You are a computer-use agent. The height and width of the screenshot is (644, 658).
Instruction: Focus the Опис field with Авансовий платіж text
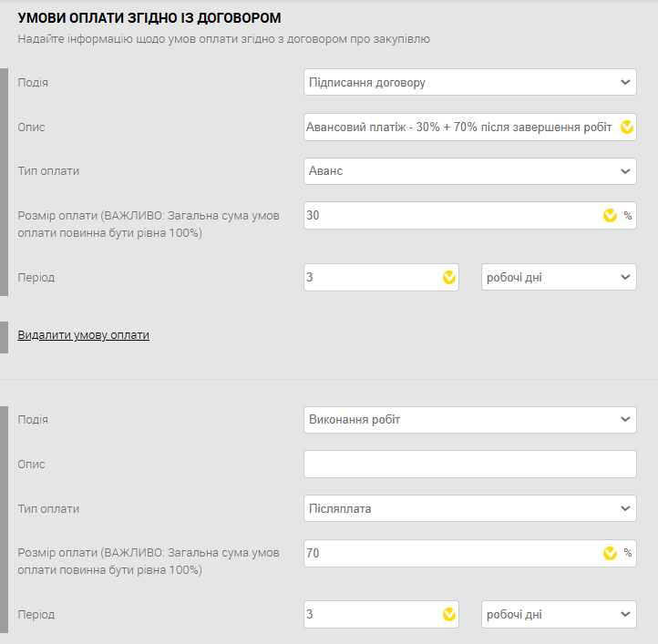point(460,128)
